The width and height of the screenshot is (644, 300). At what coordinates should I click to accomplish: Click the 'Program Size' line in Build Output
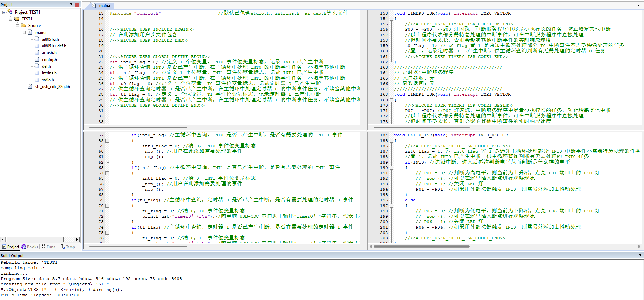coord(91,279)
